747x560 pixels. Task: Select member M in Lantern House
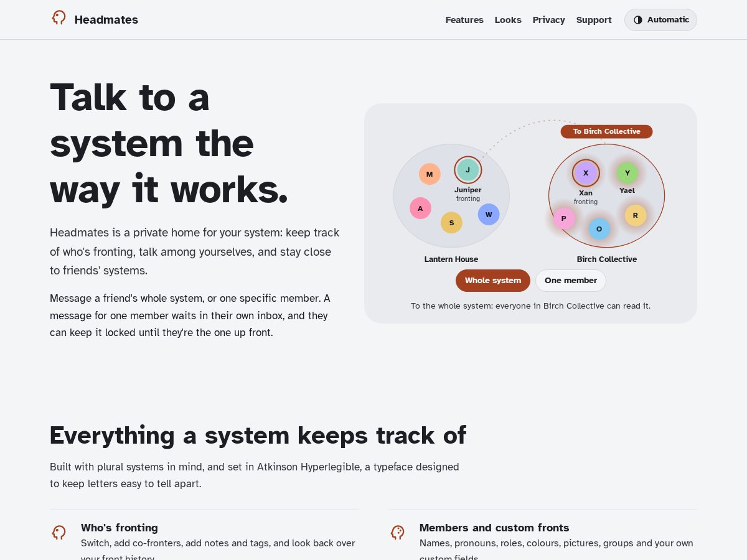430,174
